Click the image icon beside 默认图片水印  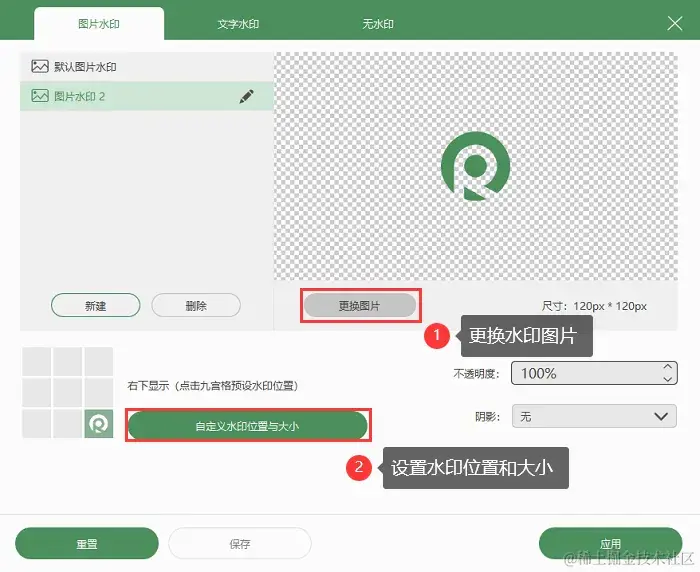40,66
